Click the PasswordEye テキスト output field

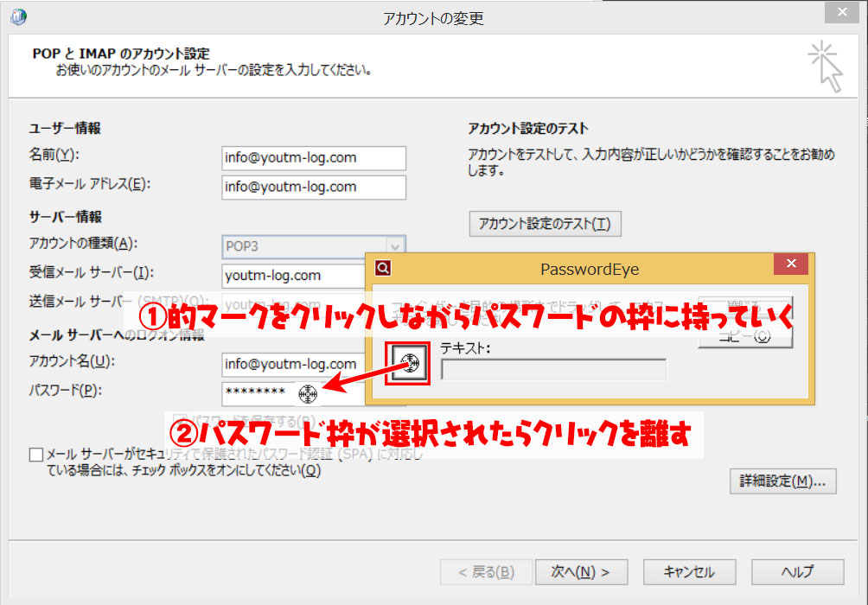(x=553, y=369)
